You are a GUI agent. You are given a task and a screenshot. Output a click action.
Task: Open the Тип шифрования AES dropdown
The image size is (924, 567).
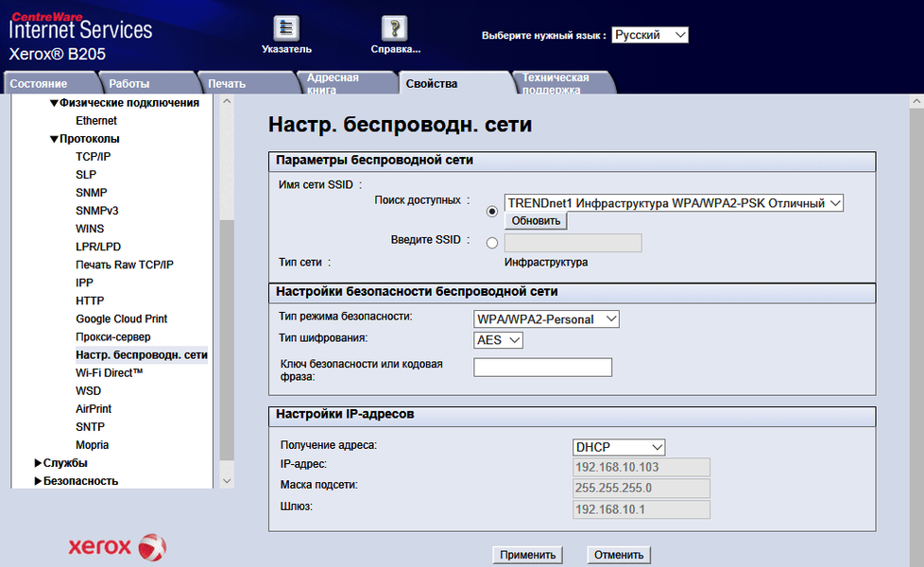[498, 340]
